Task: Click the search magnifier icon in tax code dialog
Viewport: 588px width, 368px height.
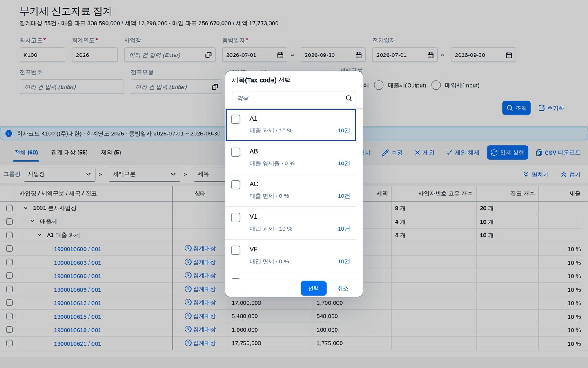Action: point(349,98)
